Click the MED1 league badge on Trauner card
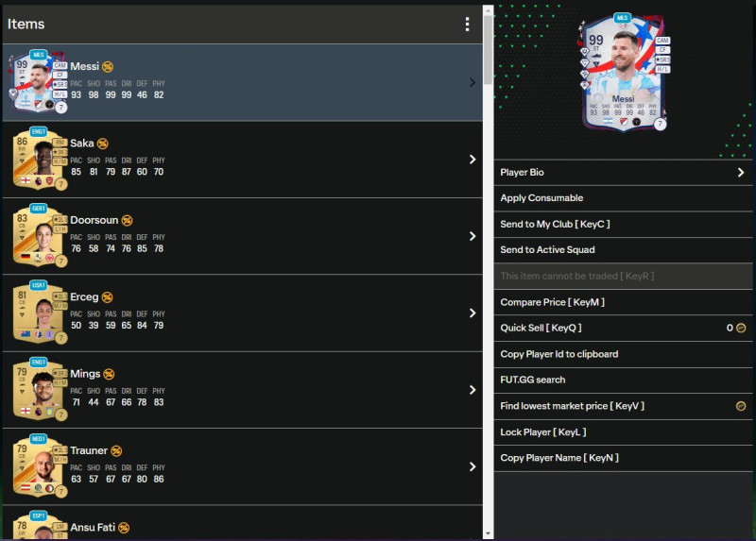The width and height of the screenshot is (756, 541). 39,439
